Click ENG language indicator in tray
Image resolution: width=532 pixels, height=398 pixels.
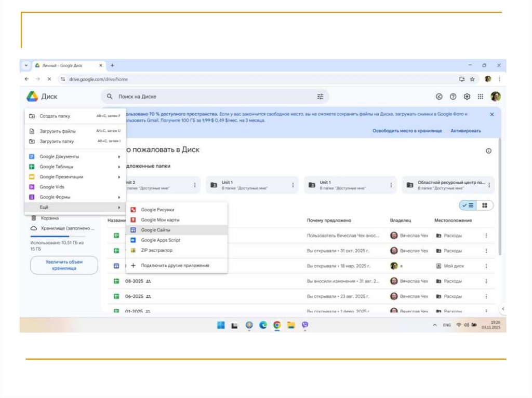pos(447,325)
